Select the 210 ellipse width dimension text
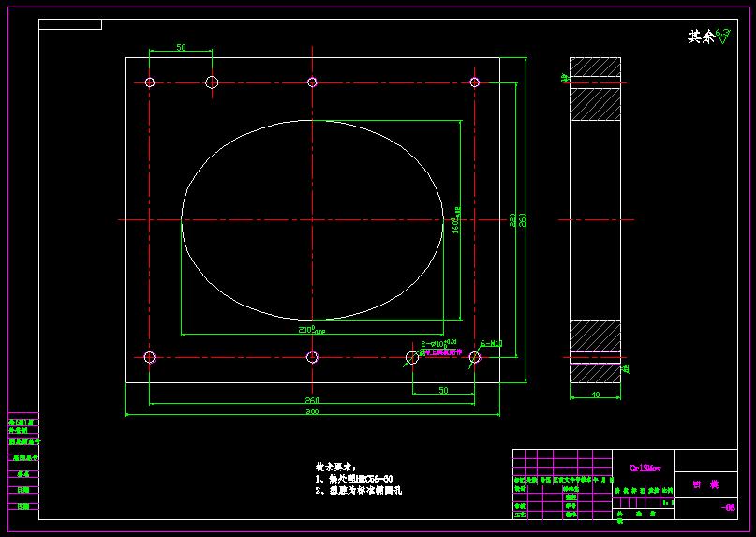Viewport: 756px width, 537px height. click(312, 330)
